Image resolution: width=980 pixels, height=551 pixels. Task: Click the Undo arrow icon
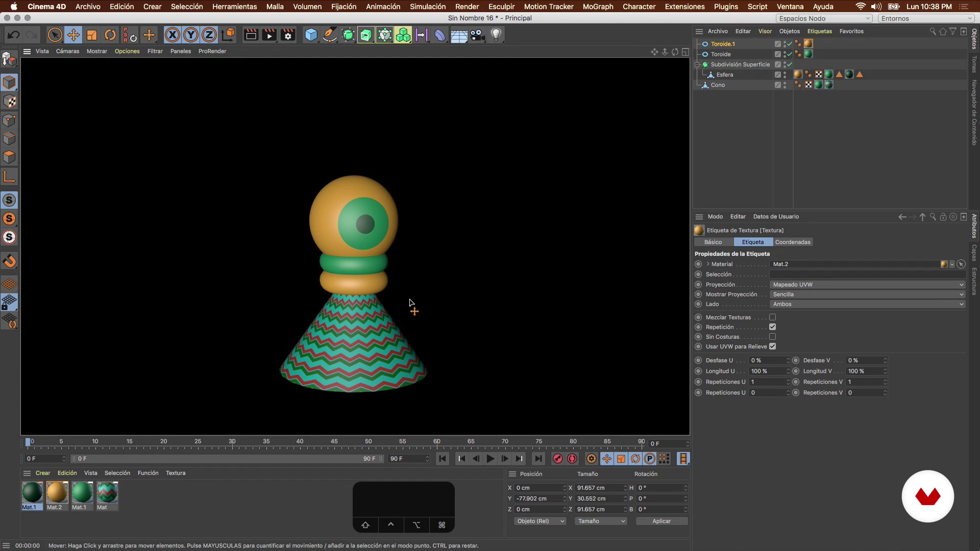pyautogui.click(x=14, y=35)
